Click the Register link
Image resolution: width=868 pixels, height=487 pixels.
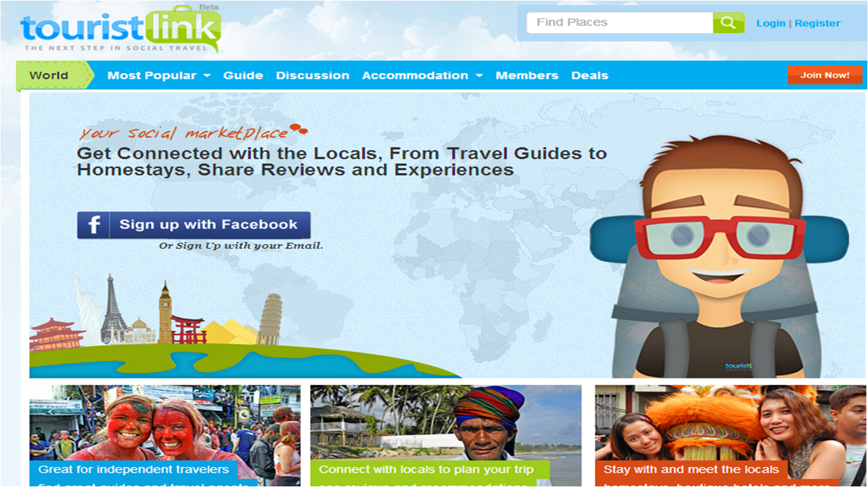818,23
